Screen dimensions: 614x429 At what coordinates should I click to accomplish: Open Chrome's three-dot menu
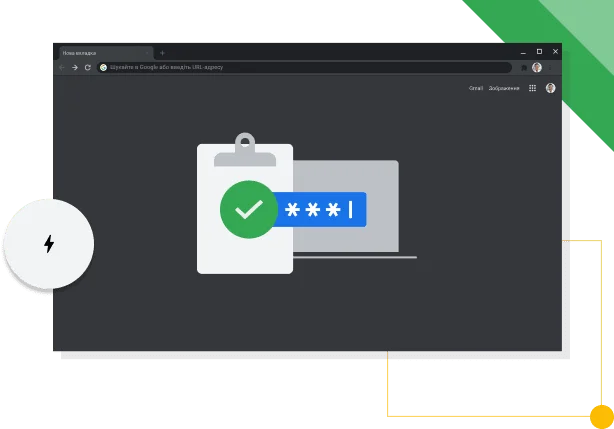[551, 67]
